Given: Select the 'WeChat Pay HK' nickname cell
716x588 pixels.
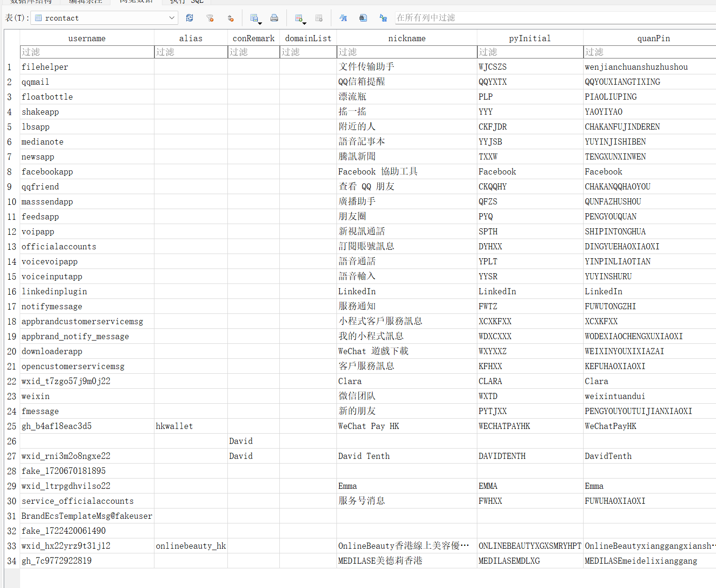Looking at the screenshot, I should (407, 426).
